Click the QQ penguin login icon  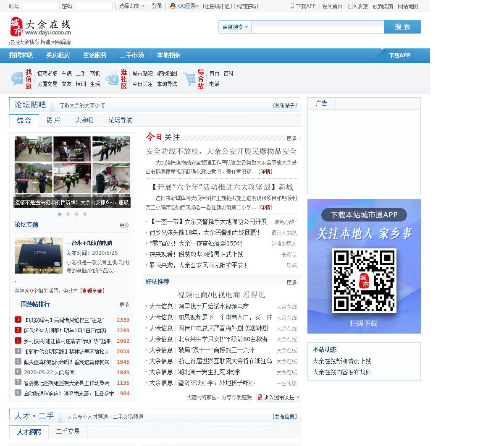pyautogui.click(x=173, y=6)
